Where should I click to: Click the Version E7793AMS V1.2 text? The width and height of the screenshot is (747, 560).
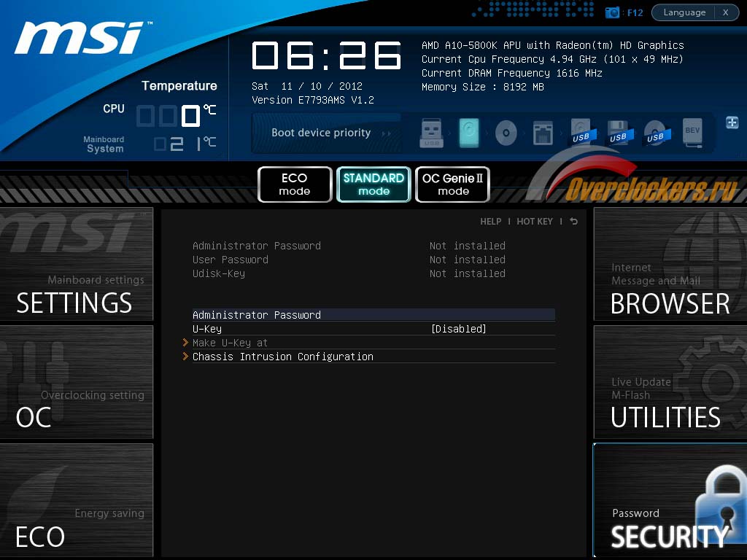tap(312, 100)
